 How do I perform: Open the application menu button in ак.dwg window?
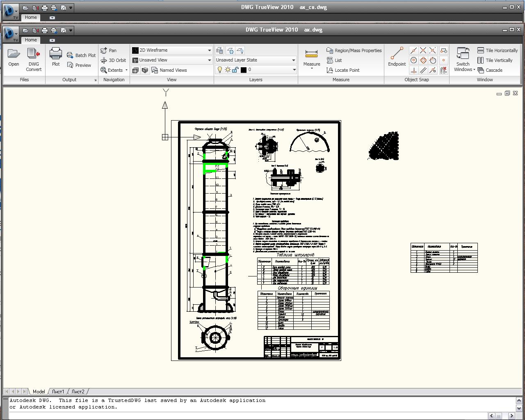coord(11,34)
